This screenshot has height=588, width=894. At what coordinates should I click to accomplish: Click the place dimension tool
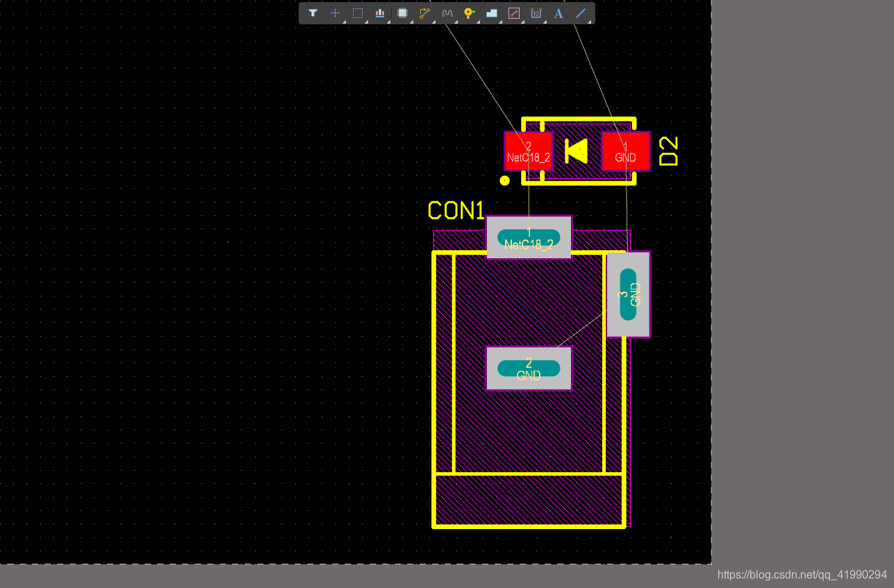pos(536,13)
